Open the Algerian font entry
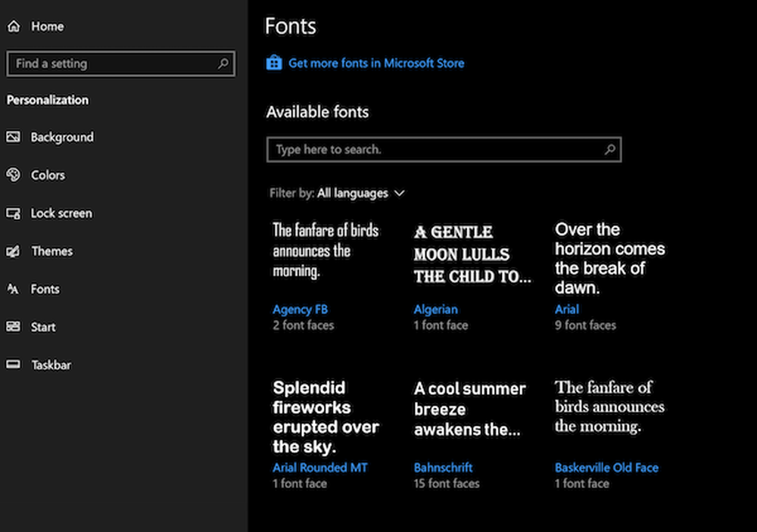This screenshot has height=532, width=757. point(436,309)
